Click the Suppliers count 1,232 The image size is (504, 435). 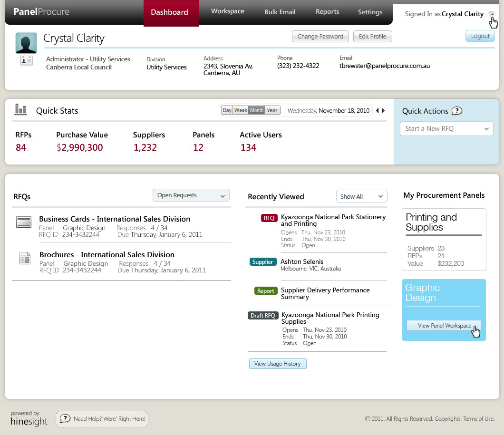pyautogui.click(x=145, y=147)
